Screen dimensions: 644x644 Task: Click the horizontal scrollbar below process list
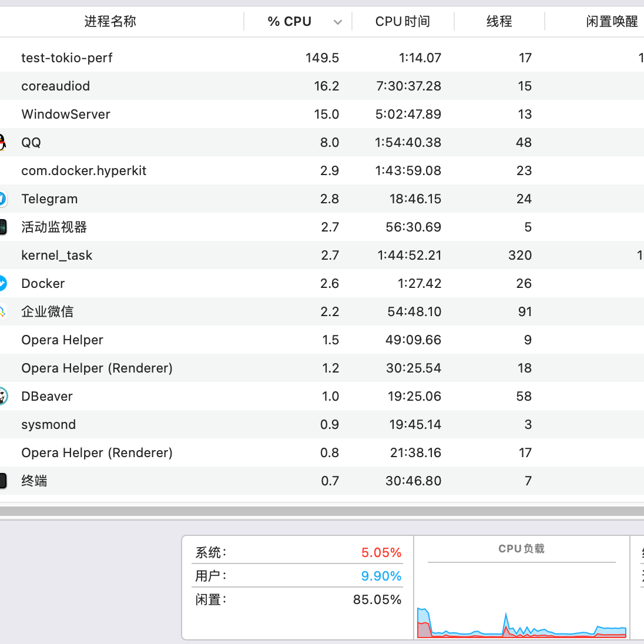(x=322, y=511)
